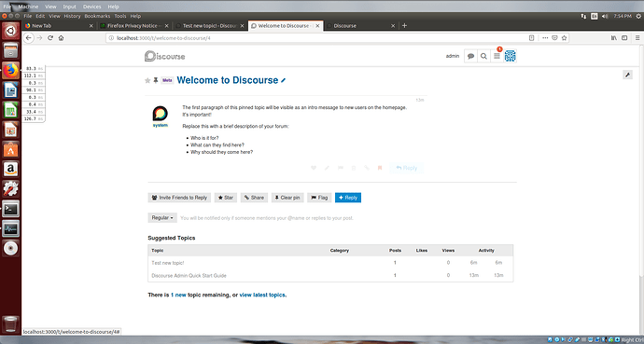Click the Topic column header
644x344 pixels.
pyautogui.click(x=157, y=250)
